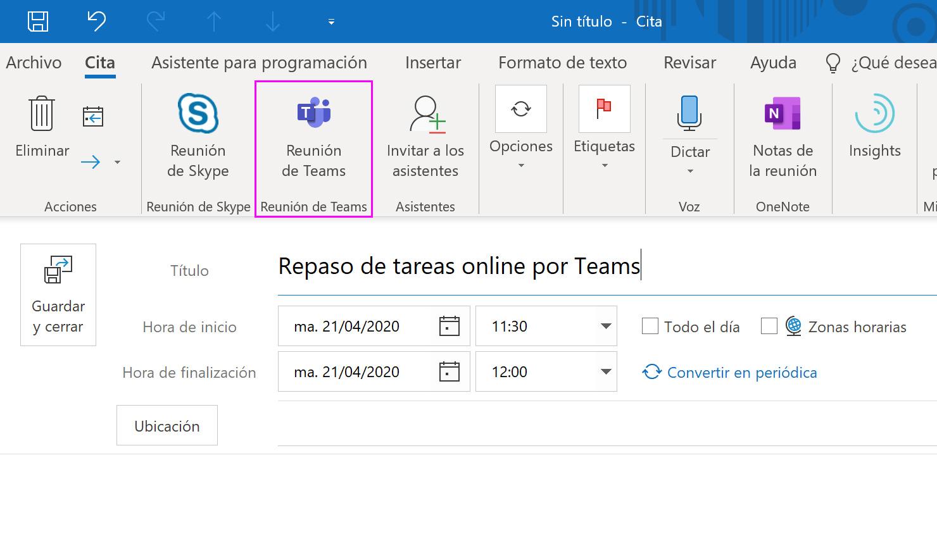Go to next item down arrow
Screen dimensions: 937x560
click(272, 22)
